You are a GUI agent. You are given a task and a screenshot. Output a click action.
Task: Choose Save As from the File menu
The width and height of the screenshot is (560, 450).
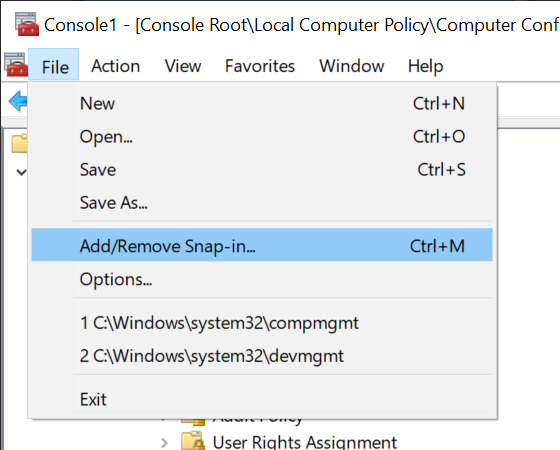pos(262,203)
